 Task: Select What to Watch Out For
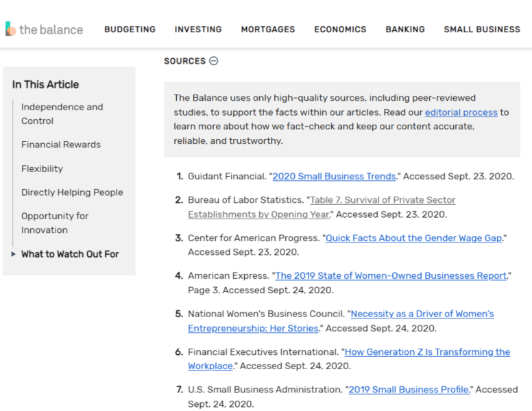pos(70,254)
